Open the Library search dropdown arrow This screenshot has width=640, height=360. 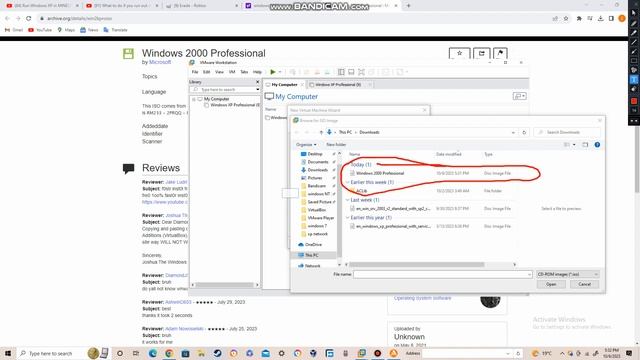click(258, 89)
